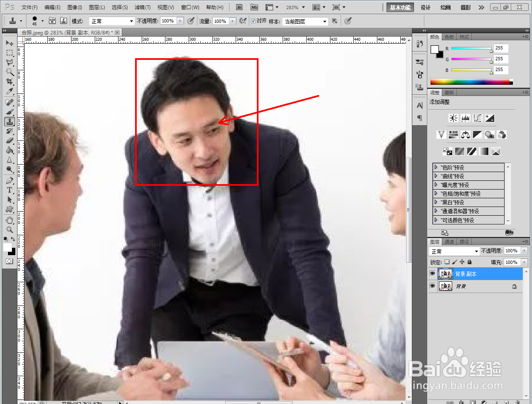This screenshot has width=532, height=404.
Task: Expand the "黑白"预设 list
Action: click(x=436, y=202)
